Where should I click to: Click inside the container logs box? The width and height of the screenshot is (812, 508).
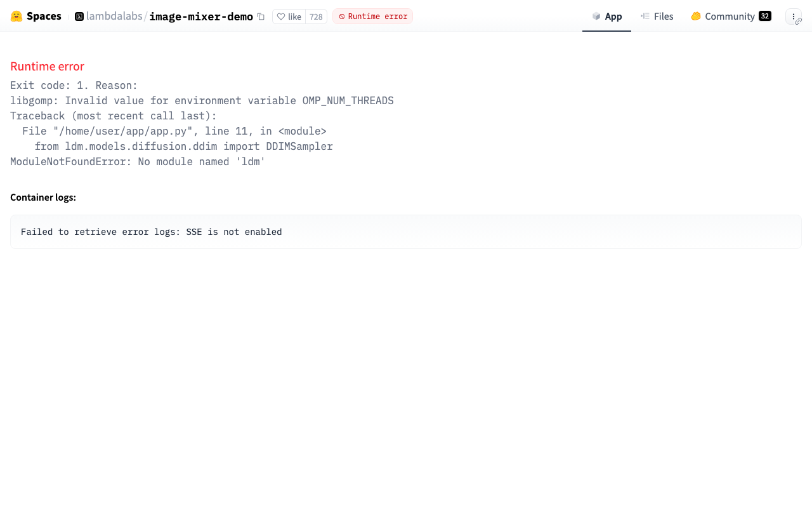click(406, 232)
